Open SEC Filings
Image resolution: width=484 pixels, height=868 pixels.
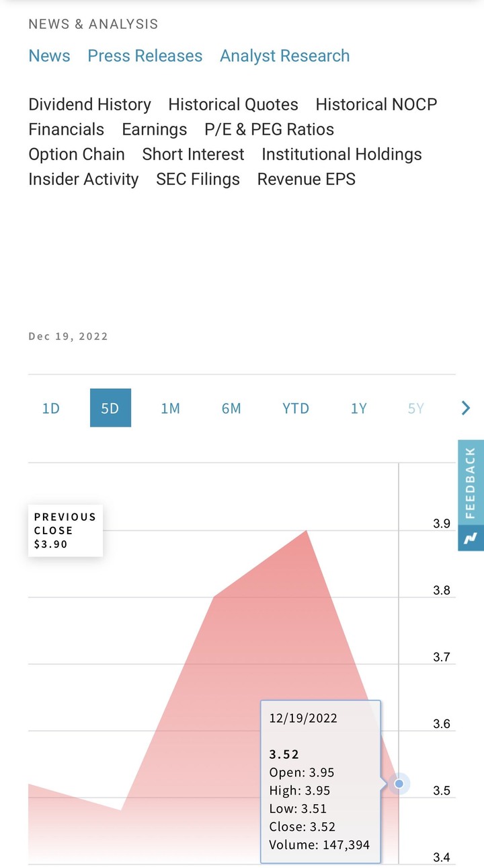coord(198,179)
